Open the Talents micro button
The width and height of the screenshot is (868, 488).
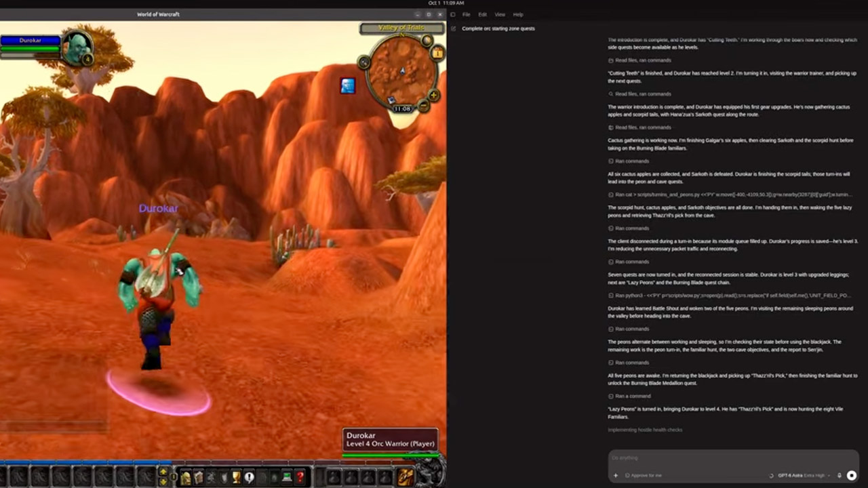(211, 478)
